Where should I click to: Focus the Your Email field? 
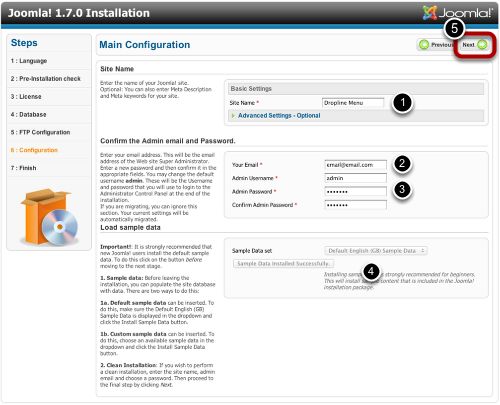[x=356, y=165]
